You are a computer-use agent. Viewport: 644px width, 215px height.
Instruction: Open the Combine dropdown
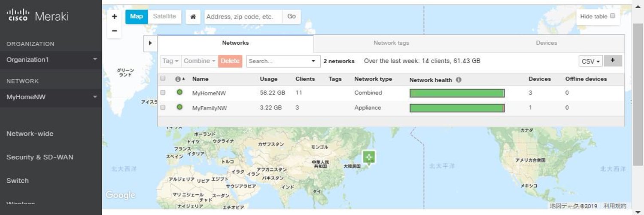200,61
